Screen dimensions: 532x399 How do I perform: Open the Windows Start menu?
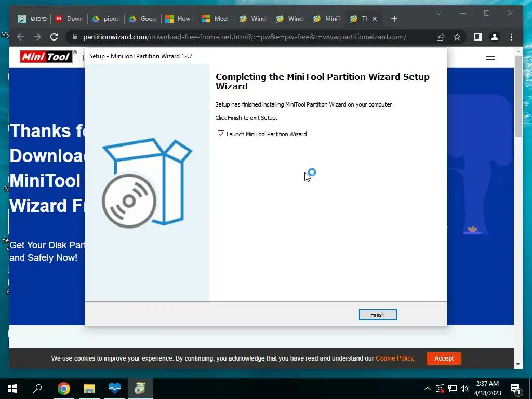(12, 389)
